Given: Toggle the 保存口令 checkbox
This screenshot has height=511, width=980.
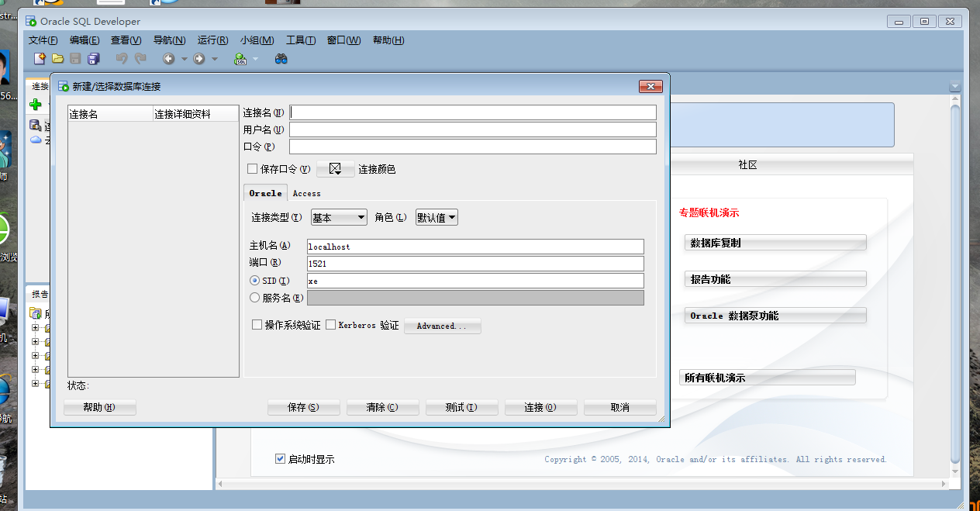Looking at the screenshot, I should tap(252, 168).
